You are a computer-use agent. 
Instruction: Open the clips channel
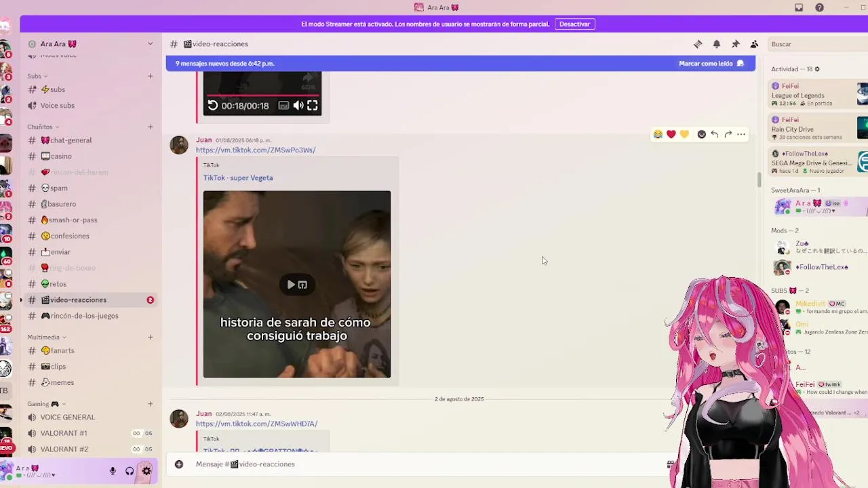[91, 367]
